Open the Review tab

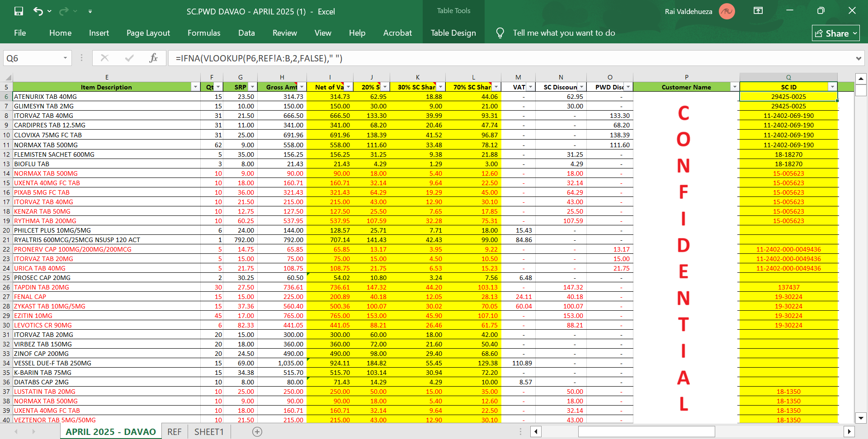[285, 33]
